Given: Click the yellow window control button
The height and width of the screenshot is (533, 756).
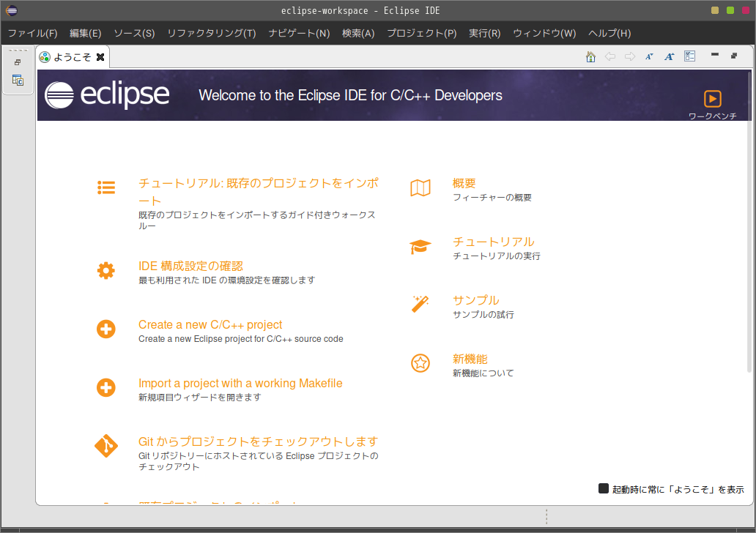Looking at the screenshot, I should [x=715, y=10].
